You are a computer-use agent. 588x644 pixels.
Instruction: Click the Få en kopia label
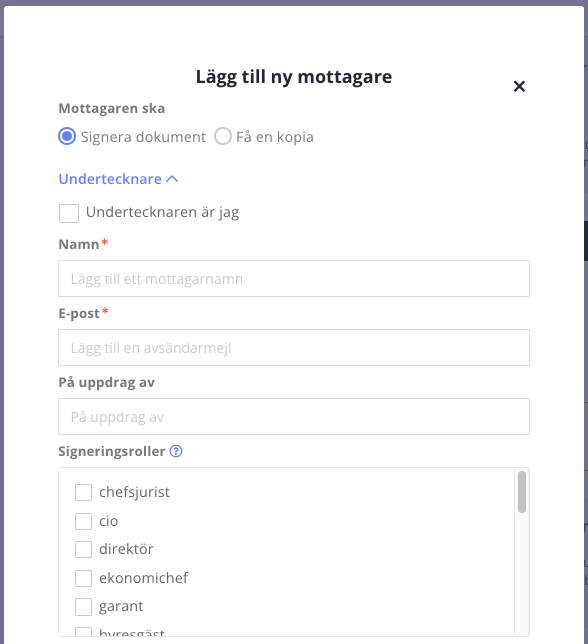[275, 137]
